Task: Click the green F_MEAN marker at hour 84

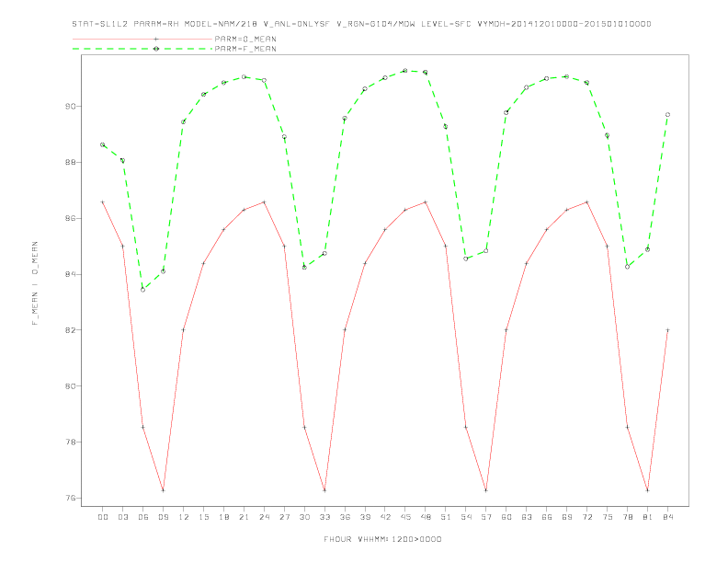Action: point(667,115)
